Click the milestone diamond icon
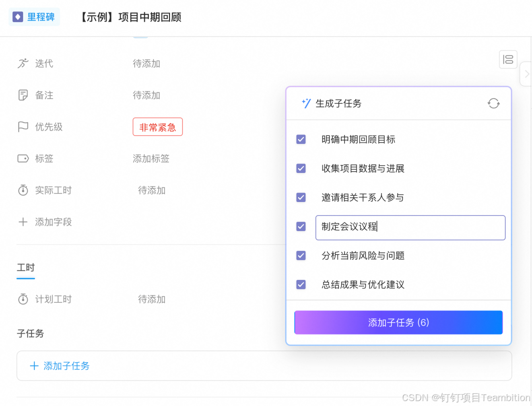Image resolution: width=532 pixels, height=406 pixels. pos(18,17)
